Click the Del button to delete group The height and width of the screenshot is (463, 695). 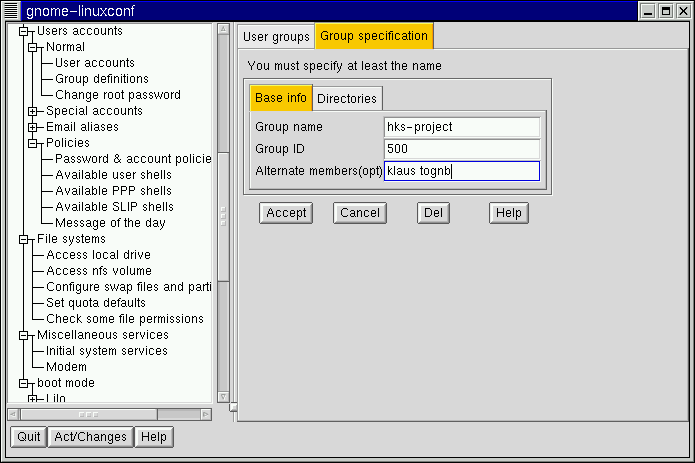(x=433, y=213)
